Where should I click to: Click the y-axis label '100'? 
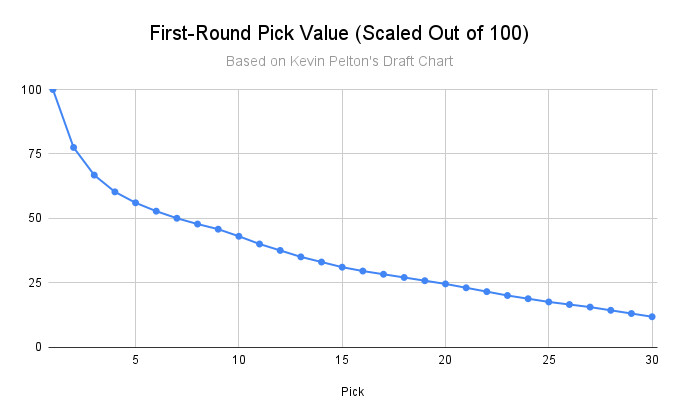click(32, 90)
